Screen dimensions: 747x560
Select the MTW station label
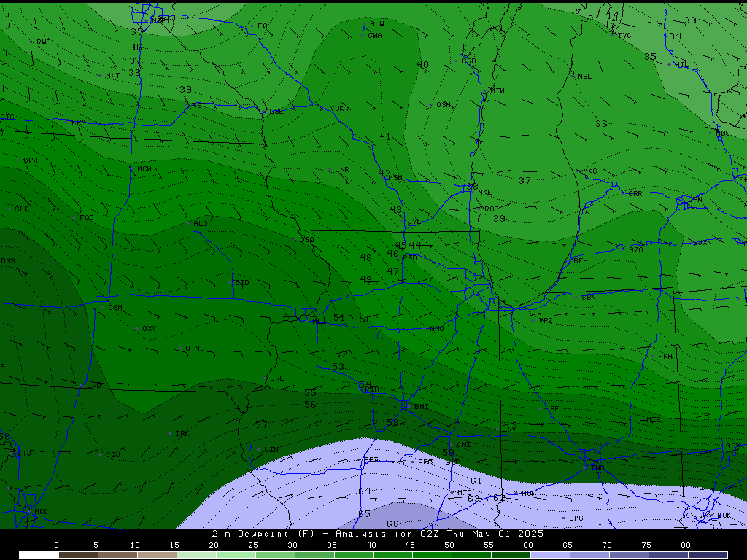click(498, 91)
